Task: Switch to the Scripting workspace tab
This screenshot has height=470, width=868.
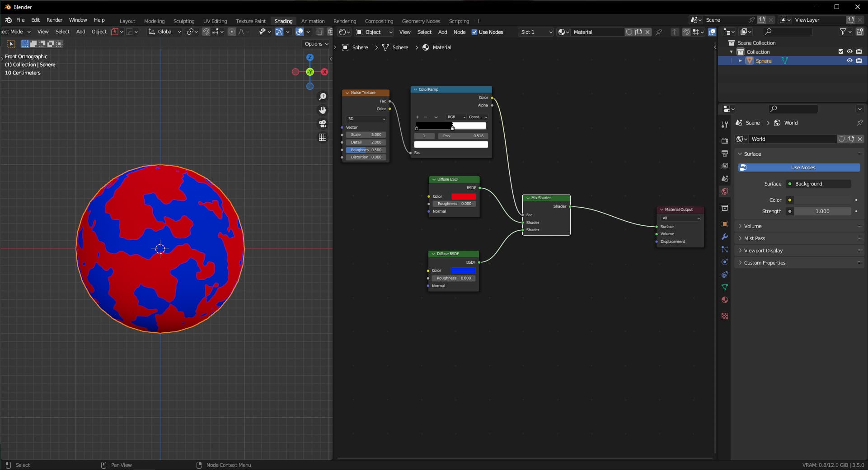Action: 459,21
